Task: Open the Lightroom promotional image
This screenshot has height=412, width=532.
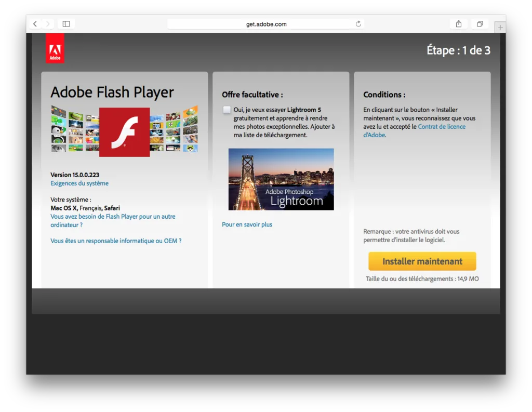Action: tap(281, 179)
